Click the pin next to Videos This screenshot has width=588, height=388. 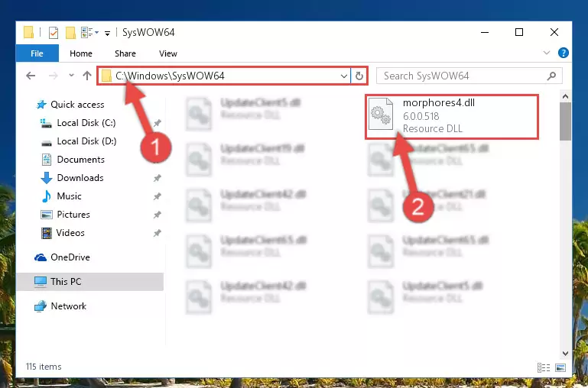click(x=157, y=233)
